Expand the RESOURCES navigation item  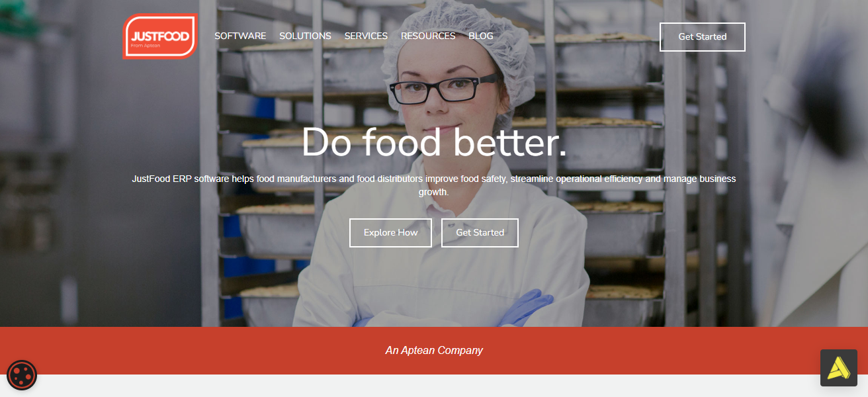428,36
